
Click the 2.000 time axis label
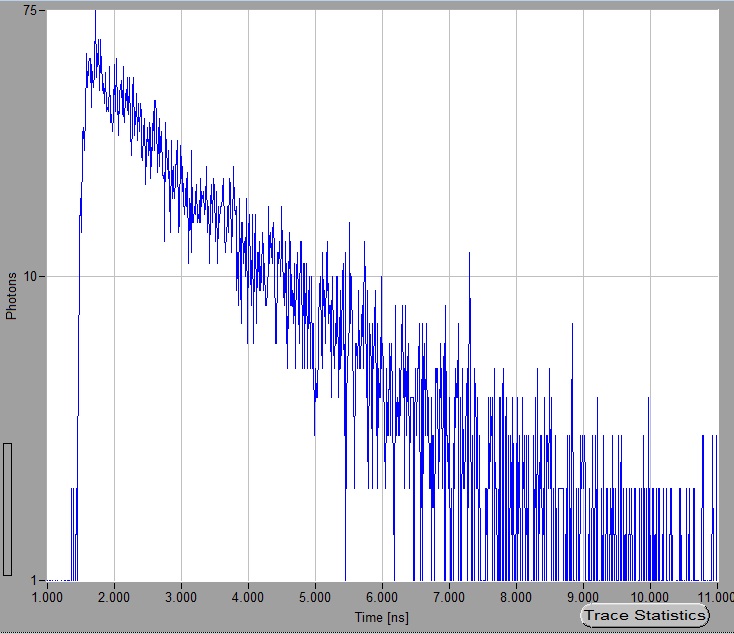114,596
